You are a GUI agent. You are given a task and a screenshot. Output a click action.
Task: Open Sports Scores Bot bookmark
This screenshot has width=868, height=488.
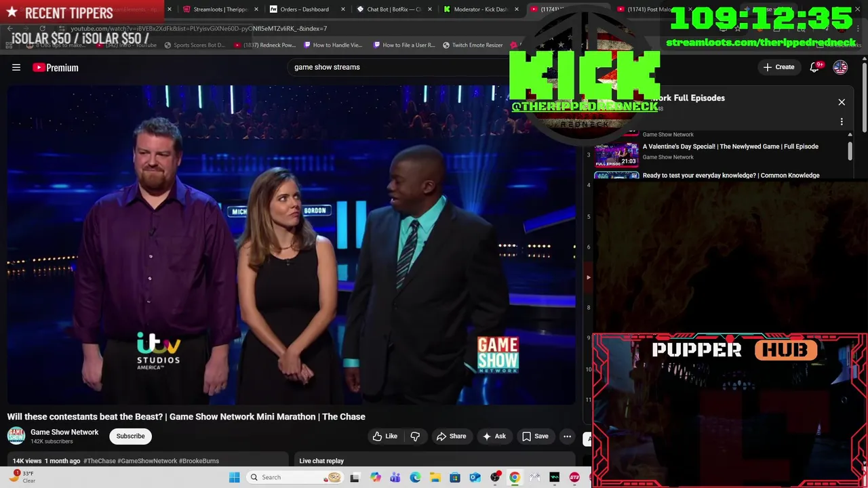click(x=194, y=45)
